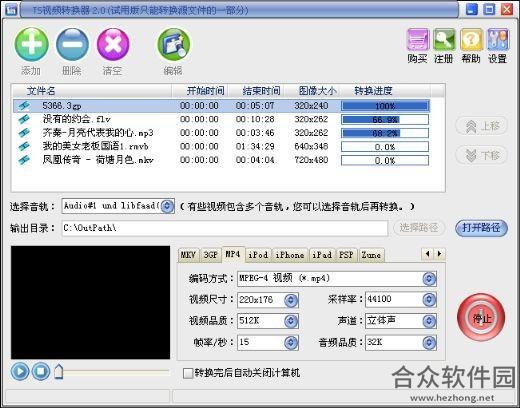Click image size 720x480 cell
Image resolution: width=520 pixels, height=408 pixels.
(311, 160)
